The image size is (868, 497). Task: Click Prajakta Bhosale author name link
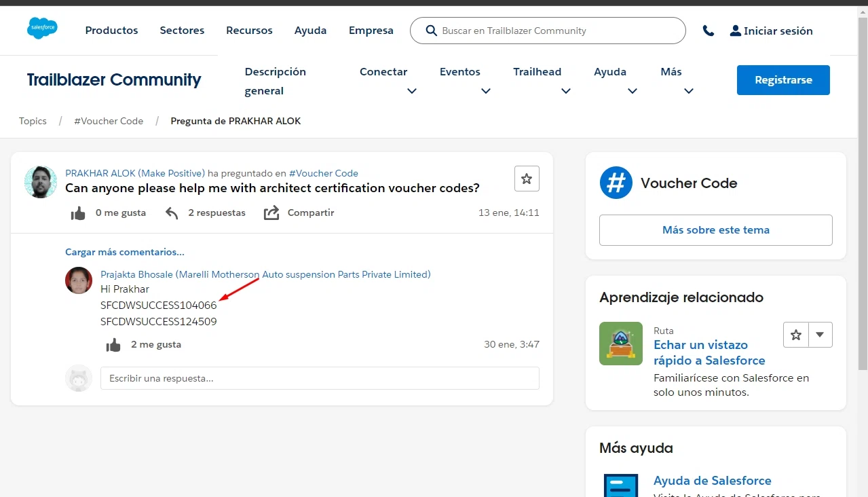click(x=265, y=274)
